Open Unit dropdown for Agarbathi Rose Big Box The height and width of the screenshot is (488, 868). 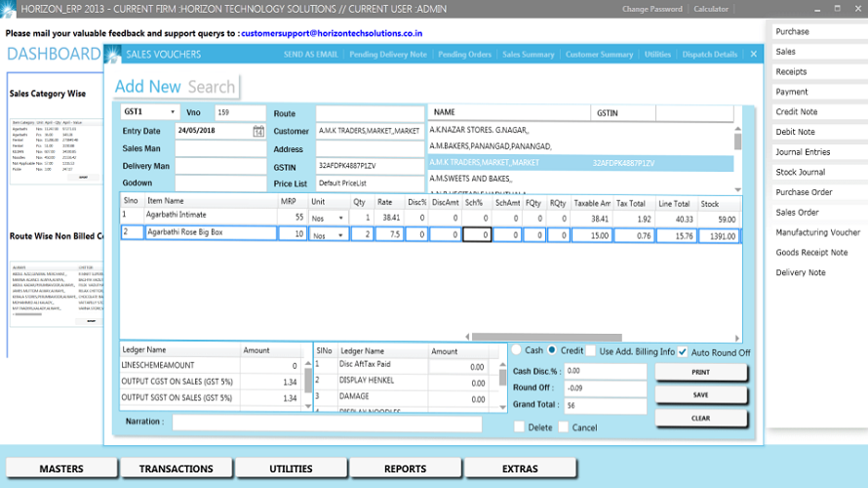coord(340,235)
